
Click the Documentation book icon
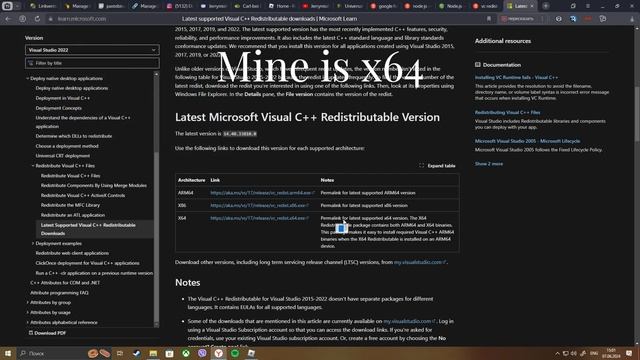click(478, 65)
